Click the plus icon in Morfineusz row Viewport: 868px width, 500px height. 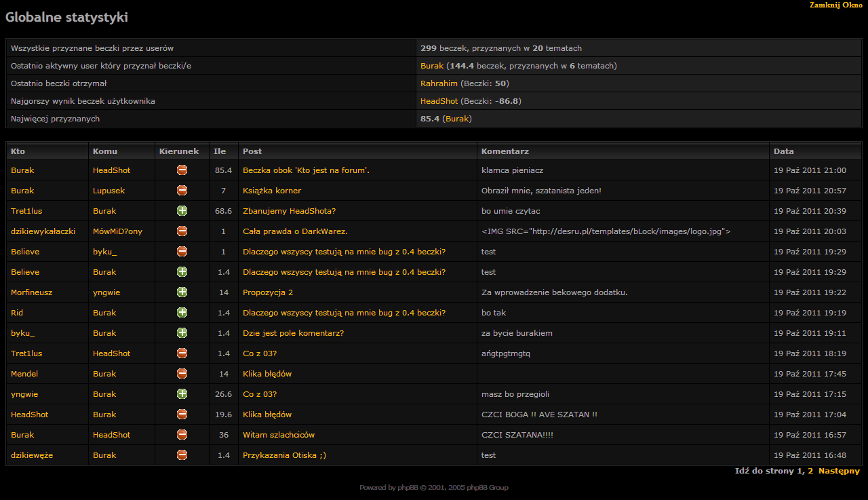point(182,292)
